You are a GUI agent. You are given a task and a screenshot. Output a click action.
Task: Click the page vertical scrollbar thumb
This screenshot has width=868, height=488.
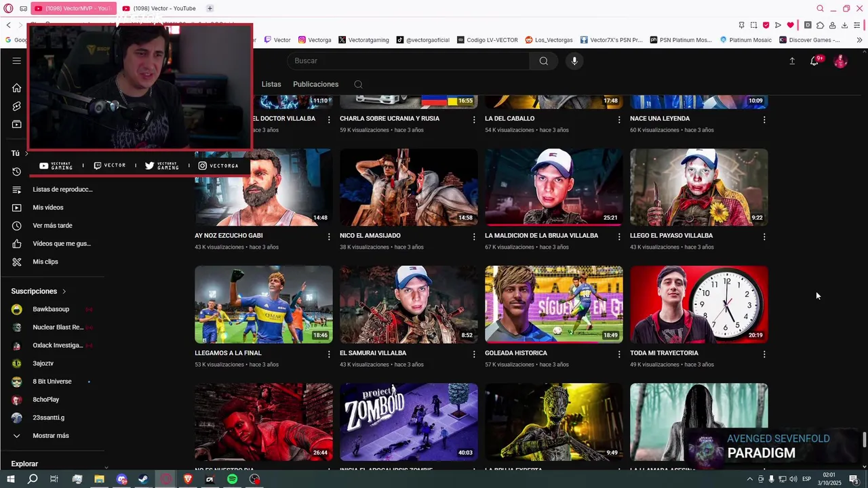(865, 439)
